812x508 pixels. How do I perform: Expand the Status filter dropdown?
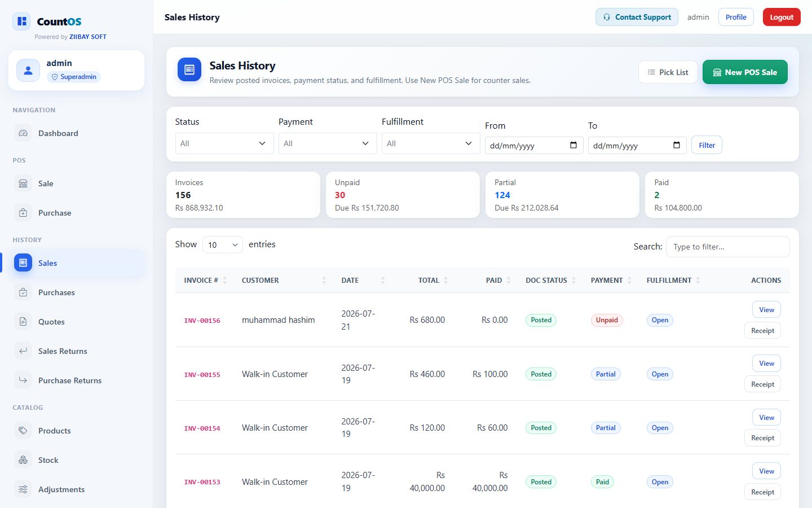[x=224, y=143]
